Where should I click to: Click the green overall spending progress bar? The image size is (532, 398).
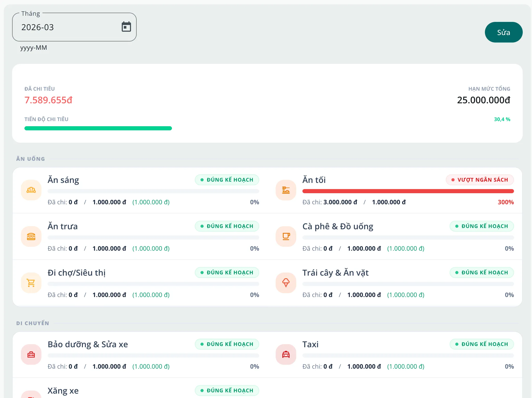click(98, 128)
